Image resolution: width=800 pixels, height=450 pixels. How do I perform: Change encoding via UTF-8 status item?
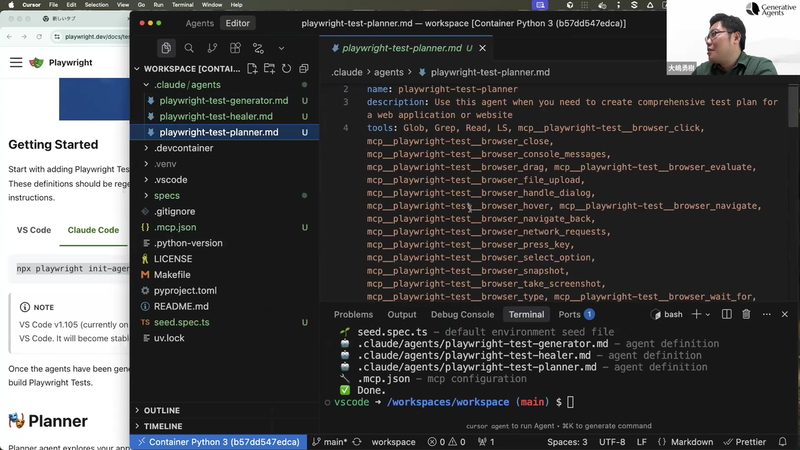(612, 442)
